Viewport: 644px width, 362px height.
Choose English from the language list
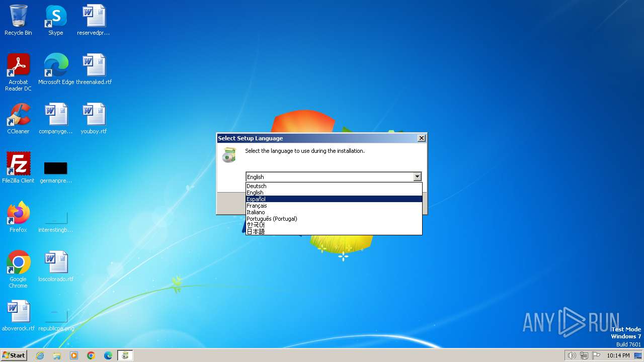coord(334,193)
